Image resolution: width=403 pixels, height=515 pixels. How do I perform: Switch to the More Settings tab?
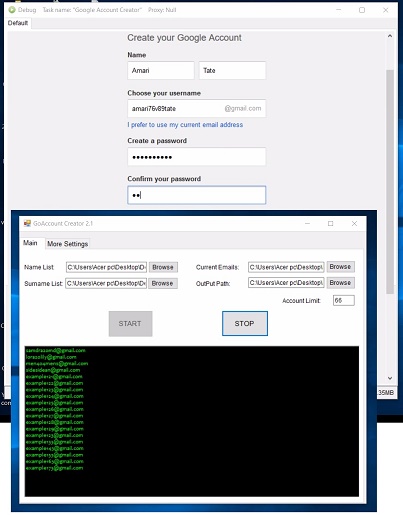pos(68,244)
